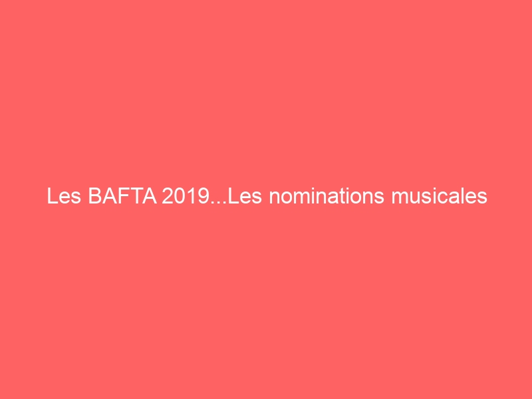Click the digit '2' starting '2019'
532x399 pixels.
pyautogui.click(x=167, y=197)
